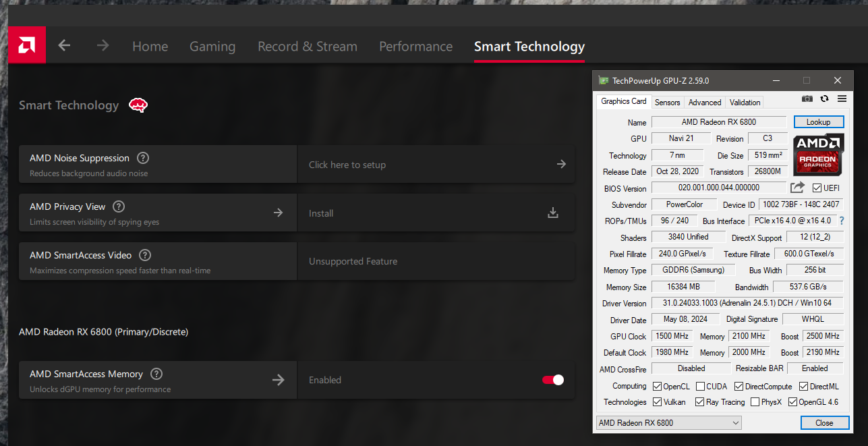Refresh GPU-Z data
The width and height of the screenshot is (868, 446).
coord(824,99)
